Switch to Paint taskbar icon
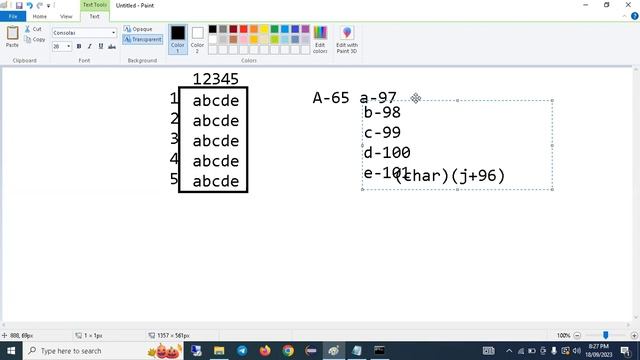The image size is (640, 360). 333,351
